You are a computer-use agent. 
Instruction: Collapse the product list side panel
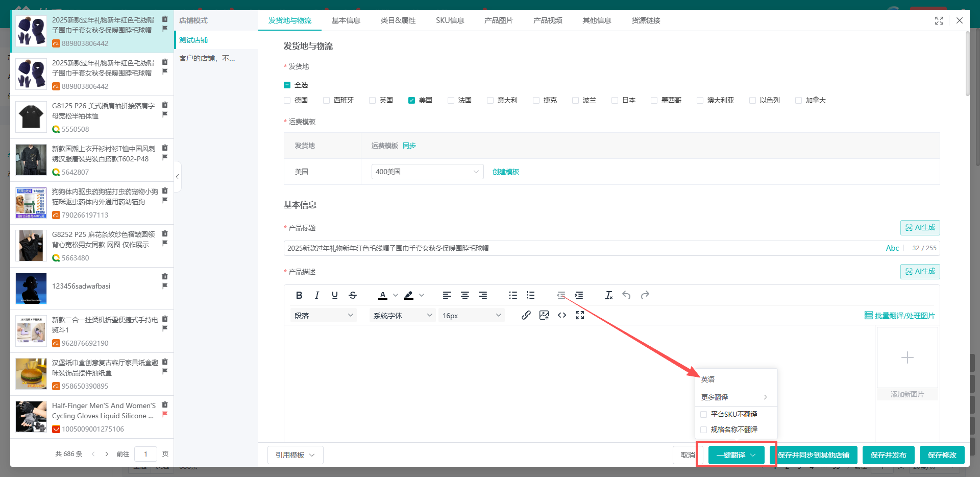point(177,177)
